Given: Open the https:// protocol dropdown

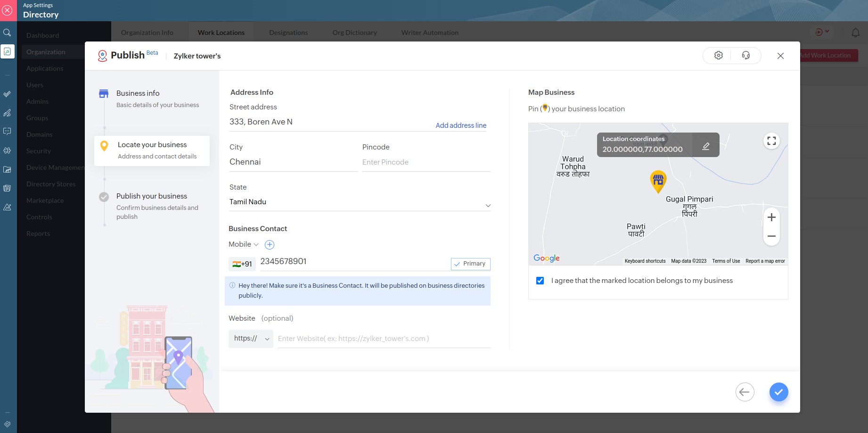Looking at the screenshot, I should pyautogui.click(x=251, y=339).
